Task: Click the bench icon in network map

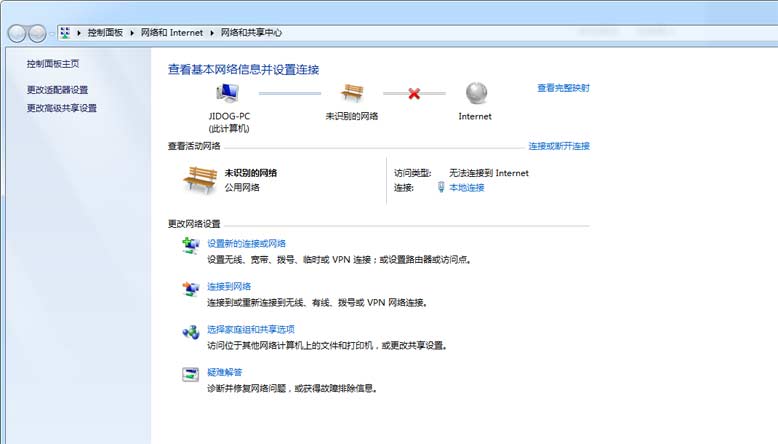Action: pos(352,93)
